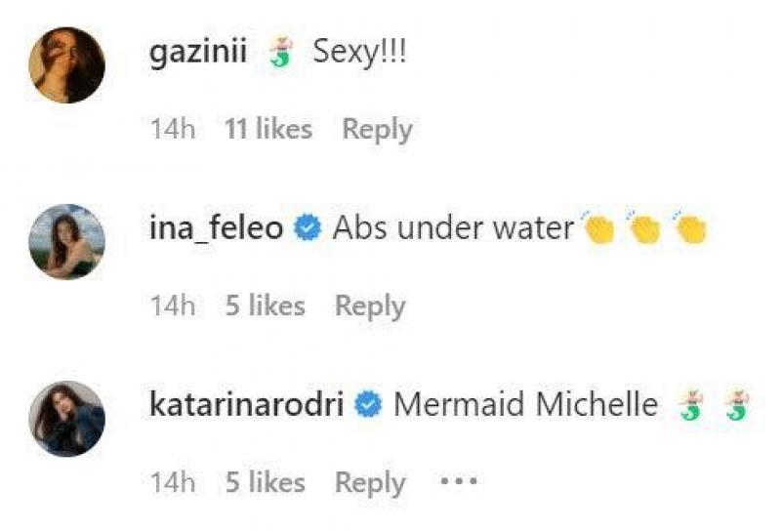The width and height of the screenshot is (781, 532).
Task: Open ina_feleo's profile picture
Action: [66, 241]
